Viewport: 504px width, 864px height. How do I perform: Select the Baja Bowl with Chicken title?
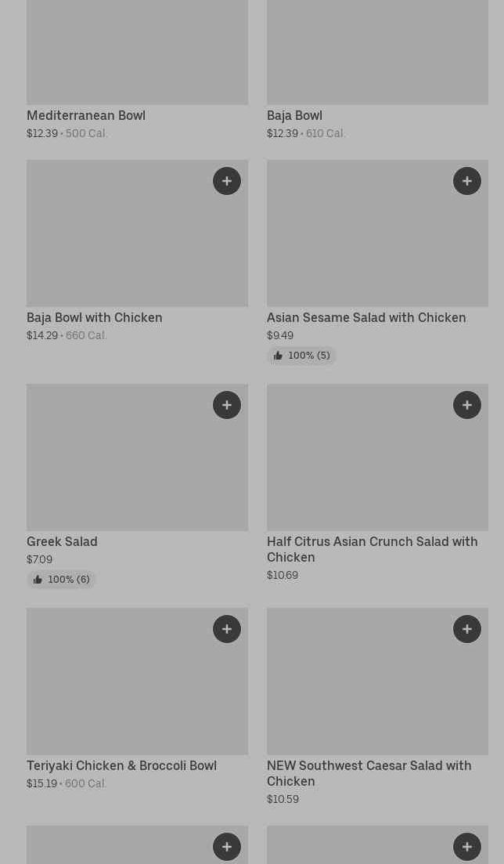95,317
